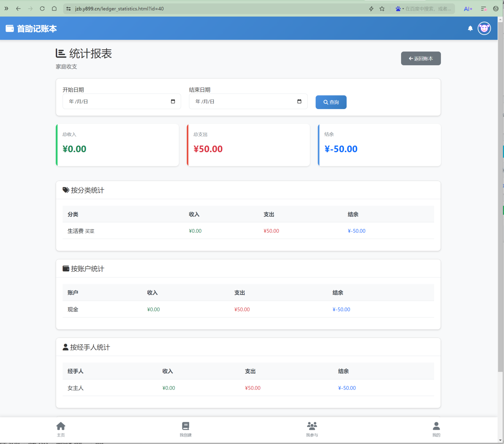This screenshot has height=444, width=504.
Task: Open the browser home page icon
Action: (x=54, y=9)
